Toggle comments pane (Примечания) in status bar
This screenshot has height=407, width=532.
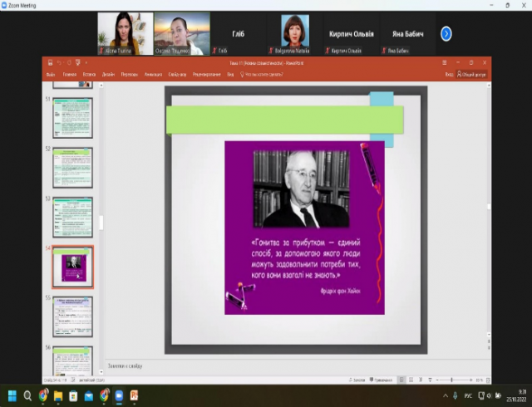point(382,380)
